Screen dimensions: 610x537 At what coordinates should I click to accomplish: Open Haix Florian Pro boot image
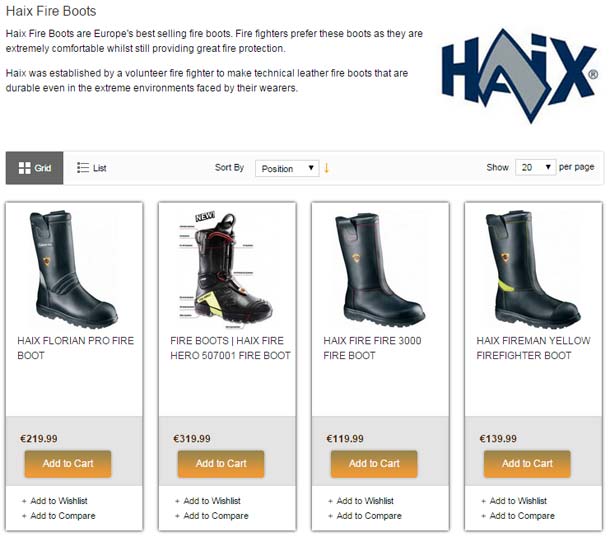tap(74, 269)
